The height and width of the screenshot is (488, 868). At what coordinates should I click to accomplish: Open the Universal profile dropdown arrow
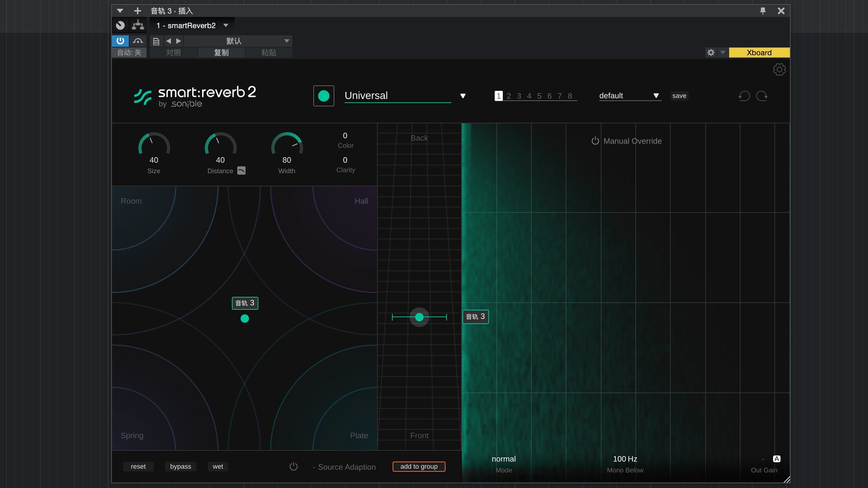[462, 96]
